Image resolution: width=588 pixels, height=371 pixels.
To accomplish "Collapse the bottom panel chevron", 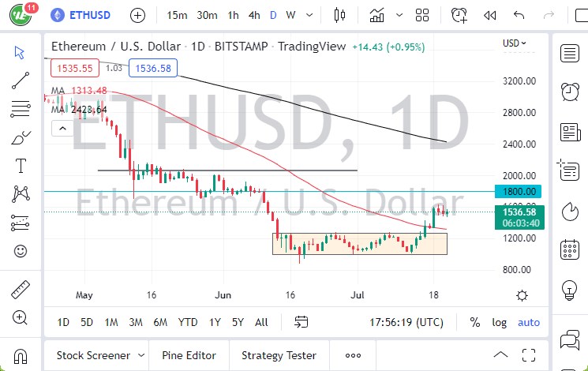I will [x=500, y=355].
